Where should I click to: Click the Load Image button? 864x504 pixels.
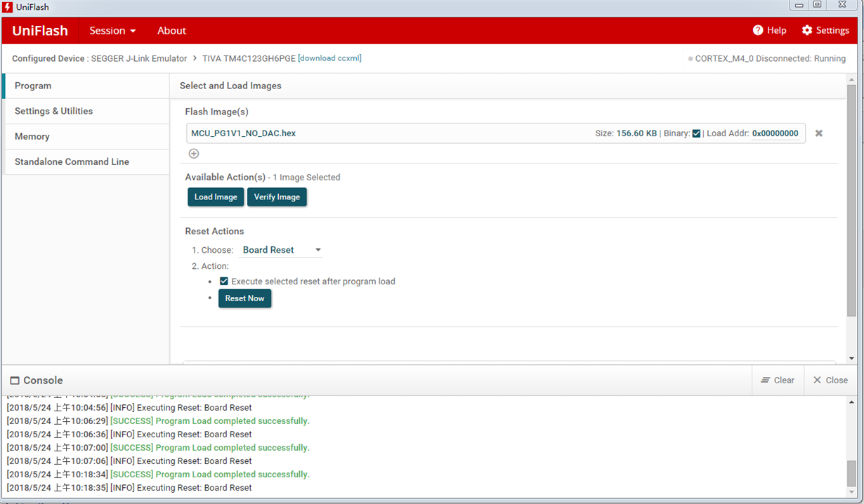216,197
